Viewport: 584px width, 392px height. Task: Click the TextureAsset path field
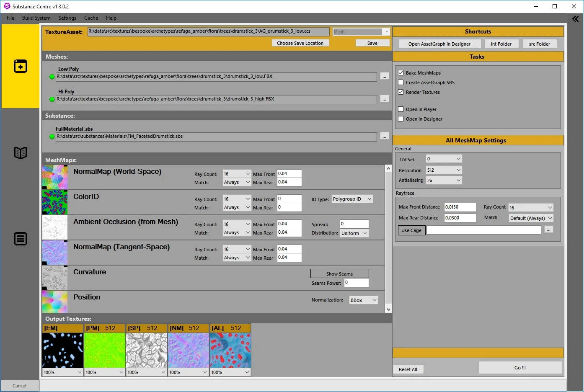[209, 31]
